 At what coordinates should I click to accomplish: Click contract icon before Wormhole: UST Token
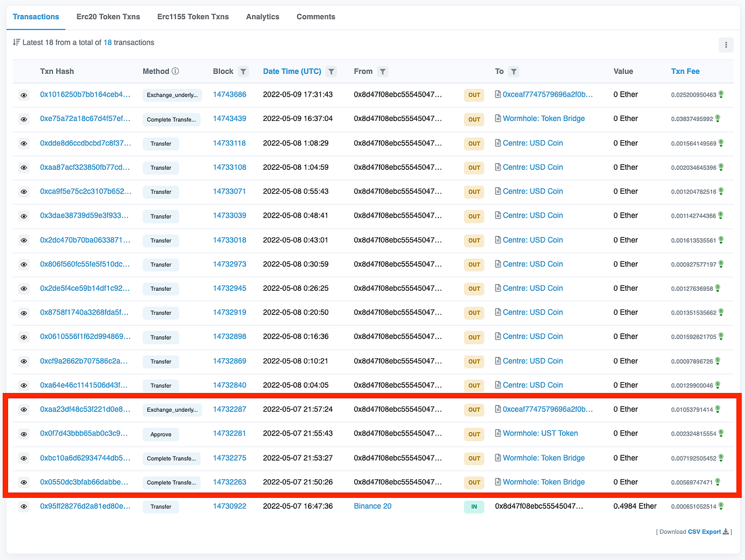click(498, 433)
